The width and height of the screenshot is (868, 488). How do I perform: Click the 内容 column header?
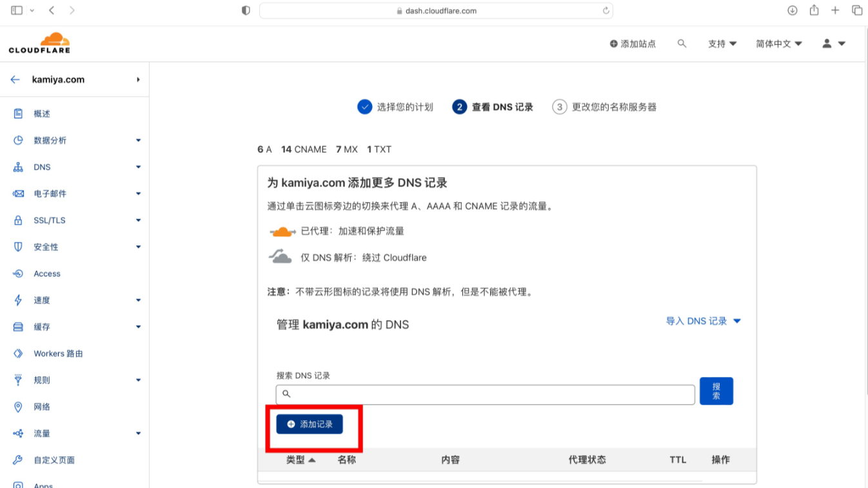450,460
